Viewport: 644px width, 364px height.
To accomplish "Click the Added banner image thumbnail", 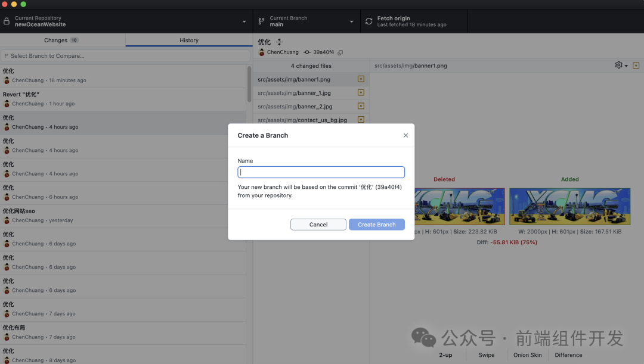I will [569, 206].
